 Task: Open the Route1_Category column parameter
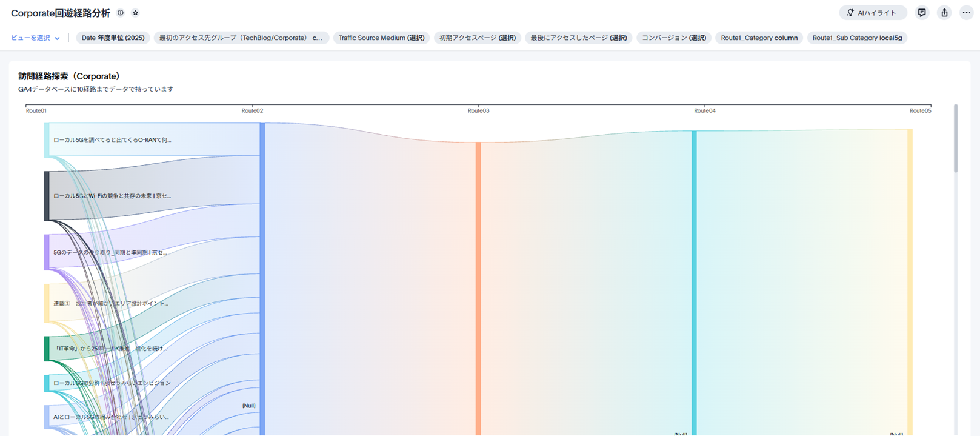pos(759,38)
